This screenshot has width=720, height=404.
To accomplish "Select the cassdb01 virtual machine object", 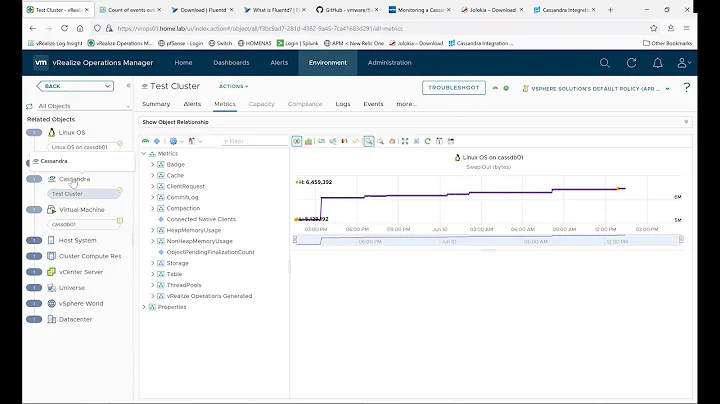I will click(x=84, y=224).
